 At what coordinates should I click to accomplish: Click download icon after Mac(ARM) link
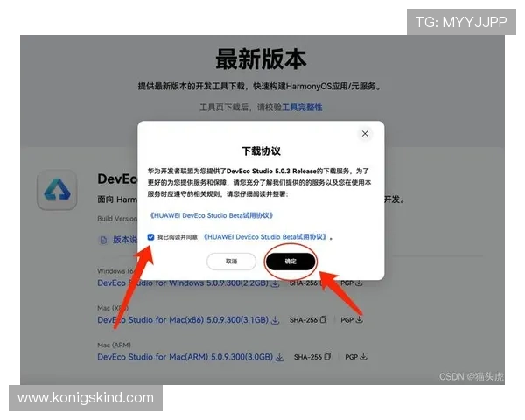coord(280,357)
